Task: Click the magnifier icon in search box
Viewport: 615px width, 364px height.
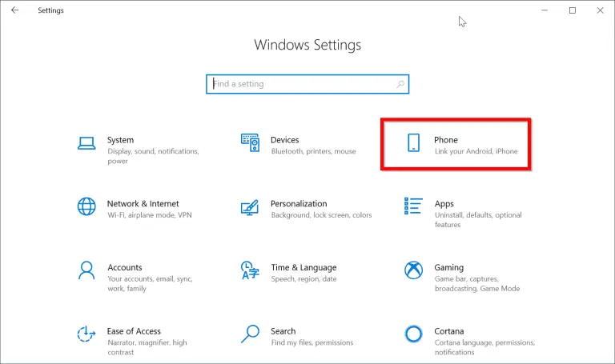Action: point(400,84)
